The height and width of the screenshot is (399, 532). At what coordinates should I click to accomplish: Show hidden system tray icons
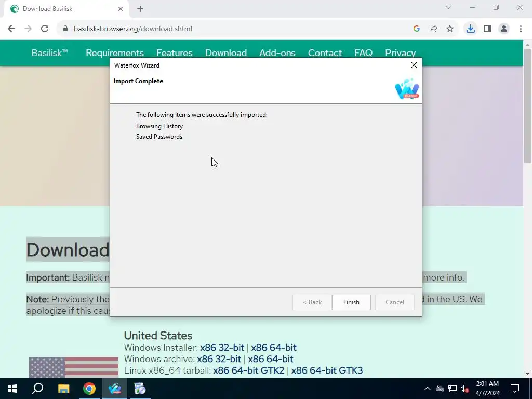pos(428,389)
